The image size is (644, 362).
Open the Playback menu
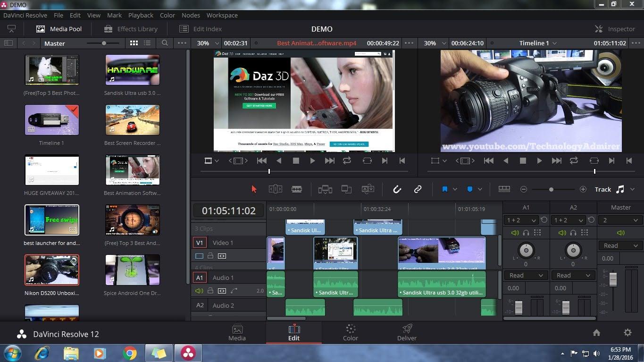[141, 15]
